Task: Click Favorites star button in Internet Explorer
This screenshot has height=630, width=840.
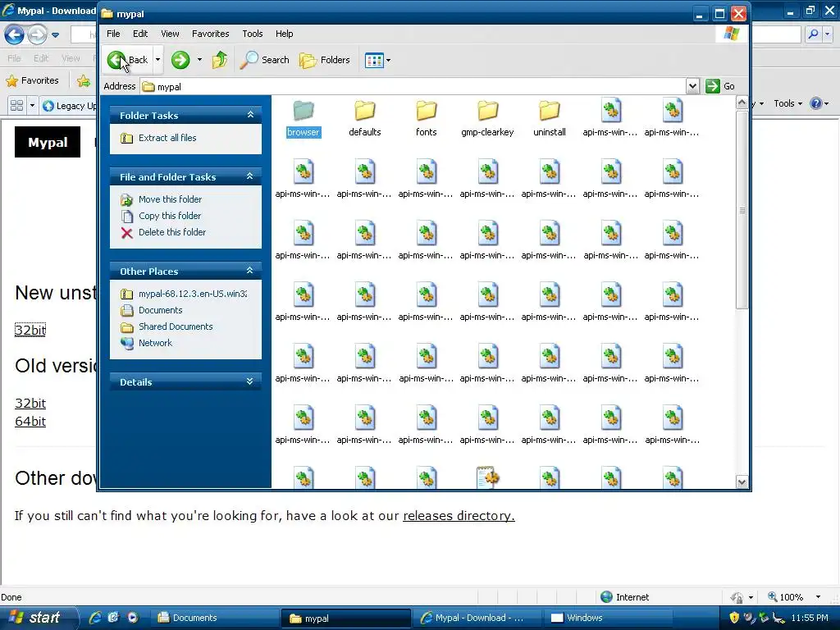Action: pyautogui.click(x=32, y=80)
